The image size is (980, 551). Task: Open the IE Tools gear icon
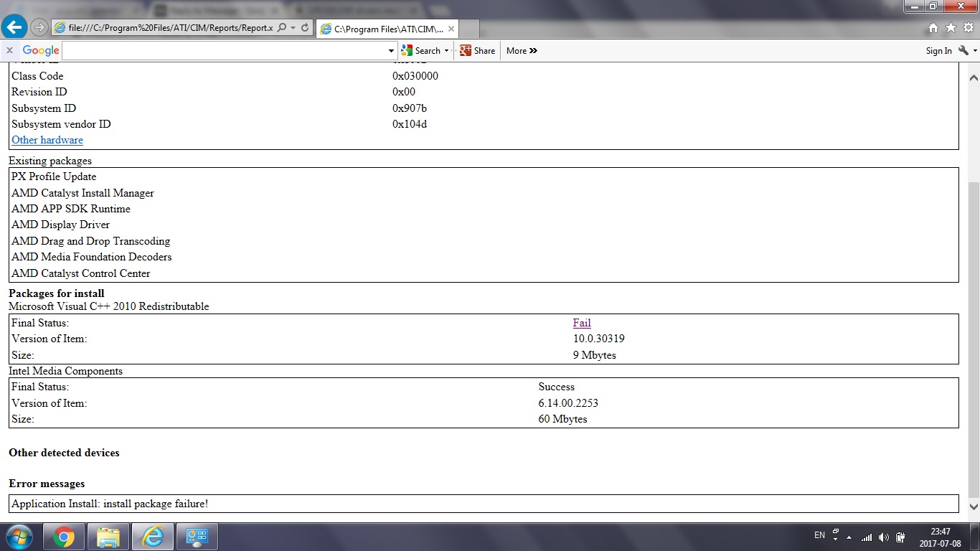coord(968,28)
